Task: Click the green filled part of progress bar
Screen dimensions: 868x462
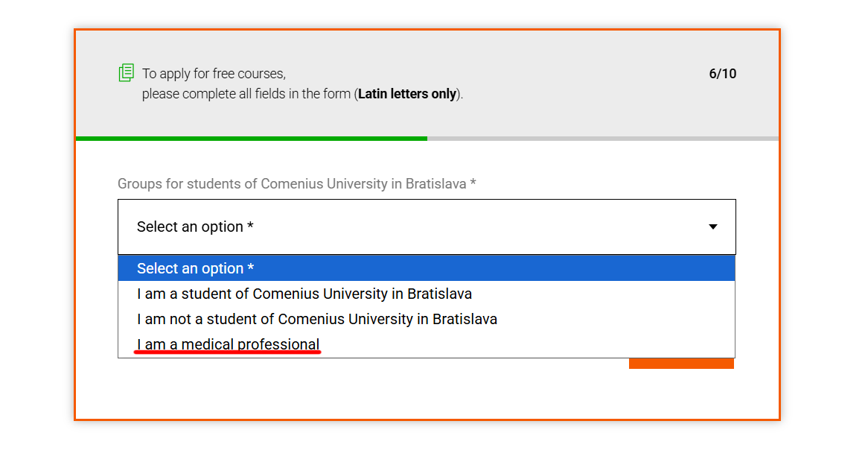Action: 251,139
